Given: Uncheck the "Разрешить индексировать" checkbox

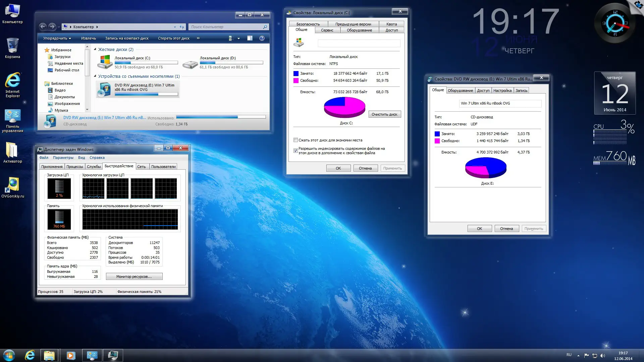Looking at the screenshot, I should click(296, 150).
